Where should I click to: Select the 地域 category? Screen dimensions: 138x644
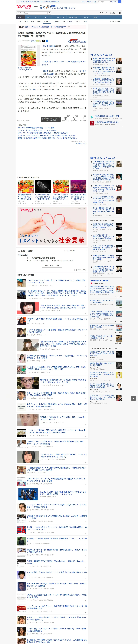pyautogui.click(x=85, y=21)
